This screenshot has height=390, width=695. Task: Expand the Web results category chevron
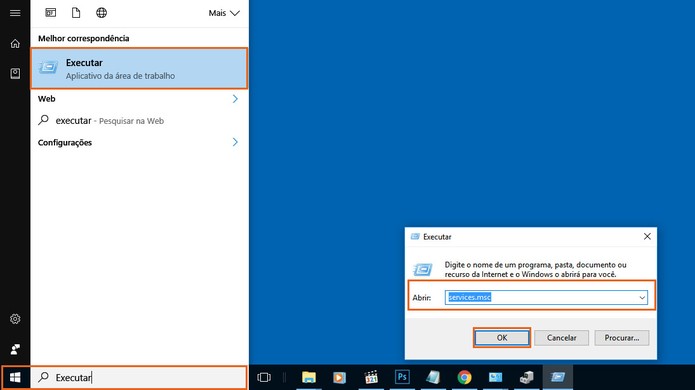tap(235, 99)
